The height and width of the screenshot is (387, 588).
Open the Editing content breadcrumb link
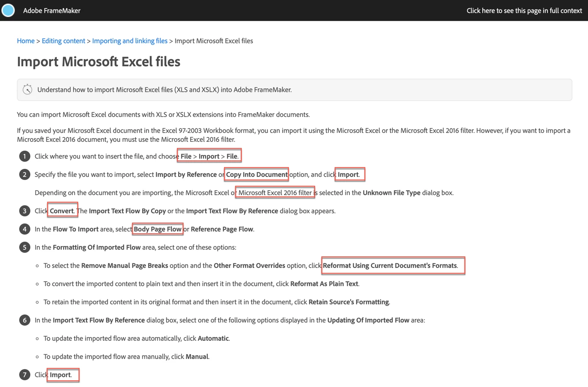click(x=64, y=41)
